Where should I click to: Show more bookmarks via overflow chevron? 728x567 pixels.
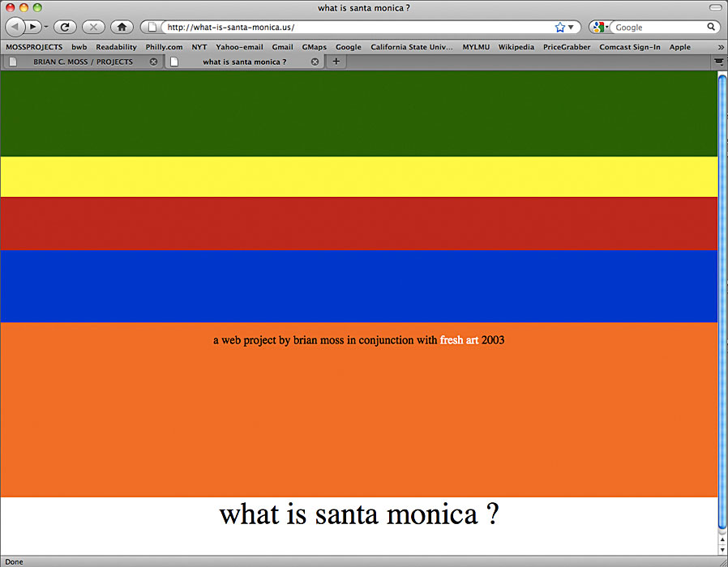click(717, 47)
